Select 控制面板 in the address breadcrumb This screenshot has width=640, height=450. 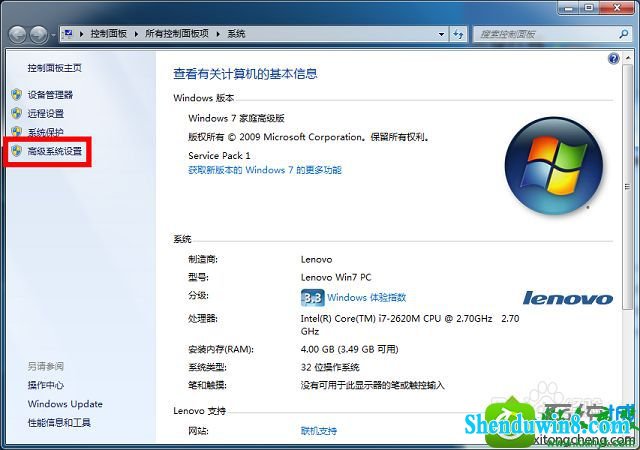pos(109,34)
